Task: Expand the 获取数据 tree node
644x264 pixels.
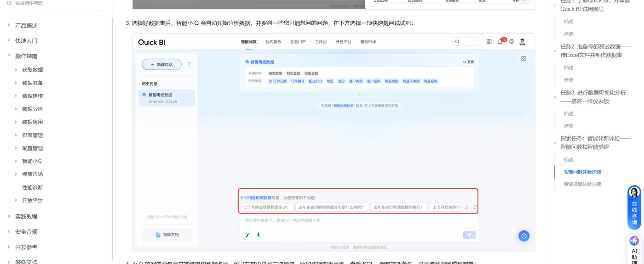Action: pyautogui.click(x=17, y=70)
